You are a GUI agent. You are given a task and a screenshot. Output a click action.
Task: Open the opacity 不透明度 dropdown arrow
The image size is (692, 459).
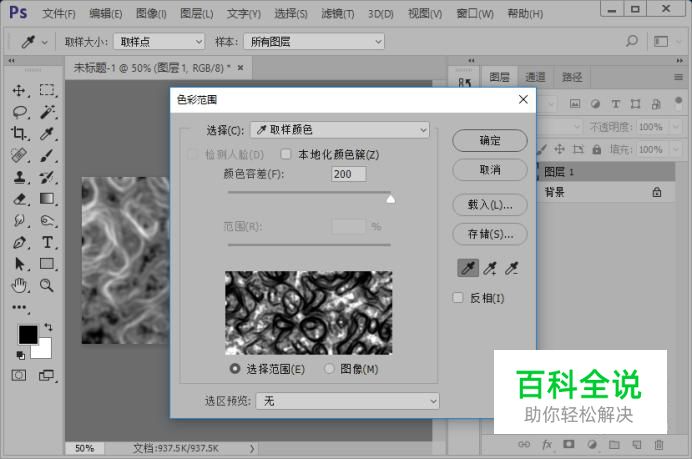click(676, 127)
